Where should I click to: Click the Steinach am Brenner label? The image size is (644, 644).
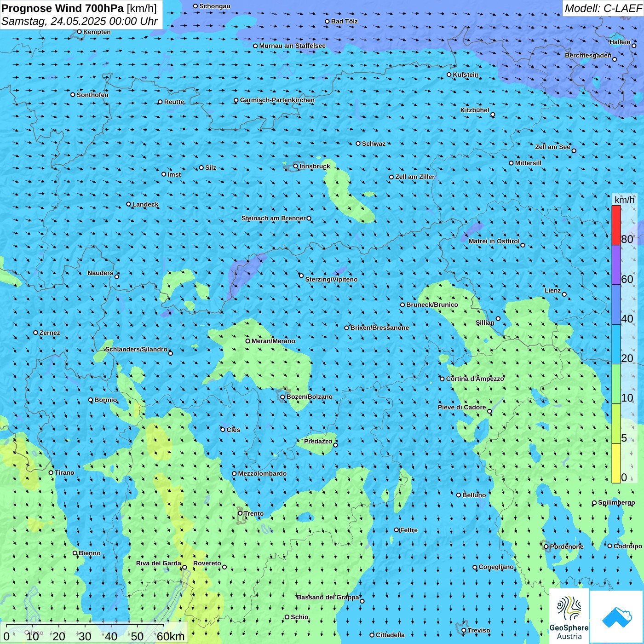[x=274, y=218]
